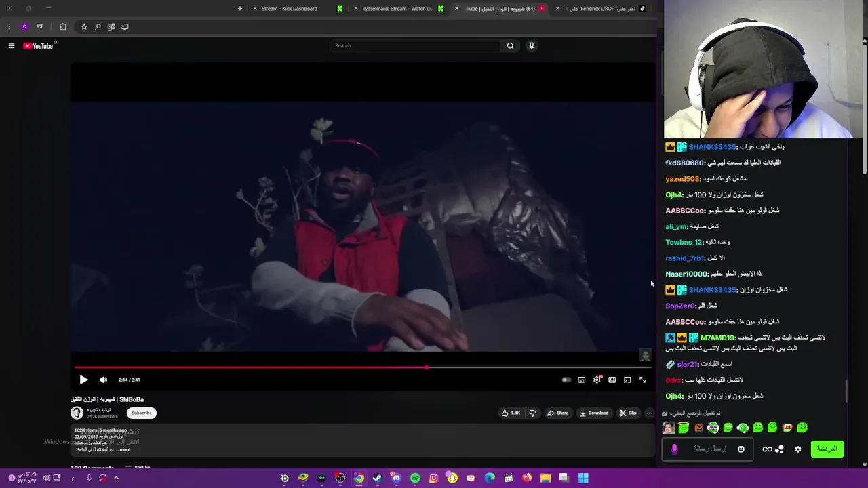Open Spotify from the taskbar
Screen dimensions: 868x488
415,478
